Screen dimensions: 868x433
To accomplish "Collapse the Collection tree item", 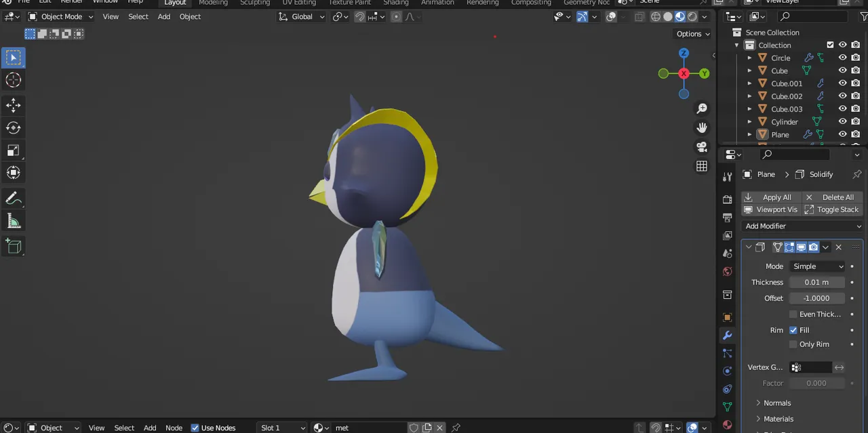I will pyautogui.click(x=737, y=45).
